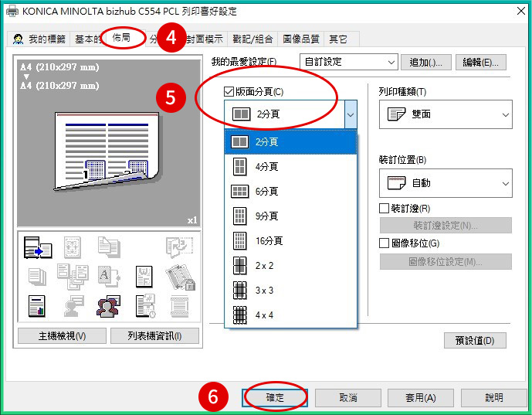Viewport: 532px width, 415px height.
Task: Click the 說明 help button
Action: pyautogui.click(x=494, y=398)
